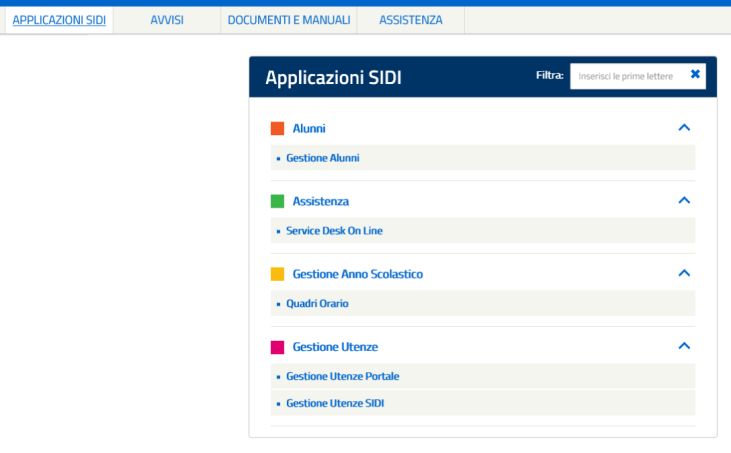Select the Gestione Utenze category heading

tap(335, 347)
